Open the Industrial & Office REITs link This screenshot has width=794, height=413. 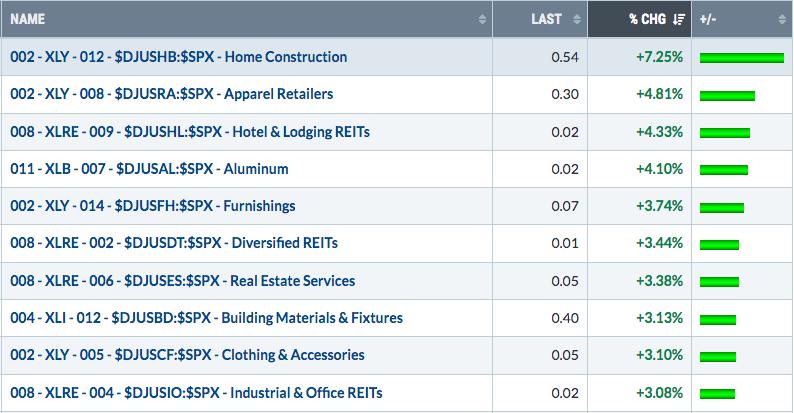(196, 393)
